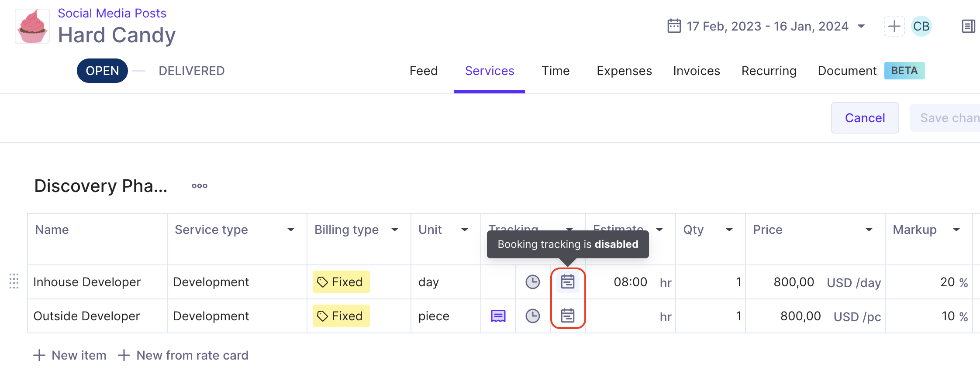The image size is (980, 391).
Task: Open the CB user avatar
Action: click(x=921, y=26)
